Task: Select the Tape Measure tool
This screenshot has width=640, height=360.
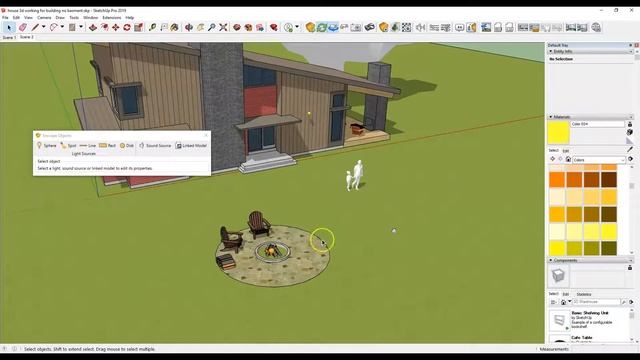Action: point(152,27)
